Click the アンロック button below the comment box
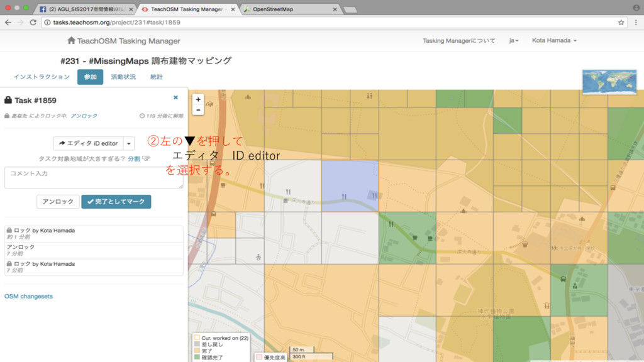 pyautogui.click(x=58, y=202)
